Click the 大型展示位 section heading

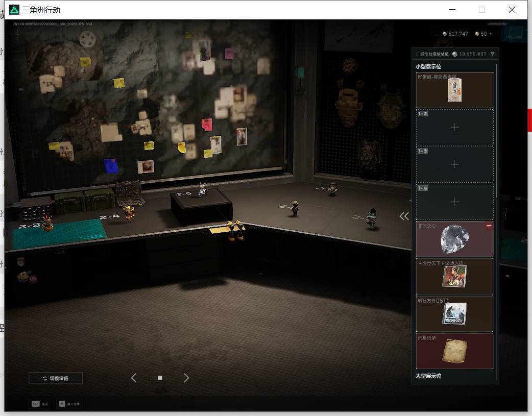[428, 376]
